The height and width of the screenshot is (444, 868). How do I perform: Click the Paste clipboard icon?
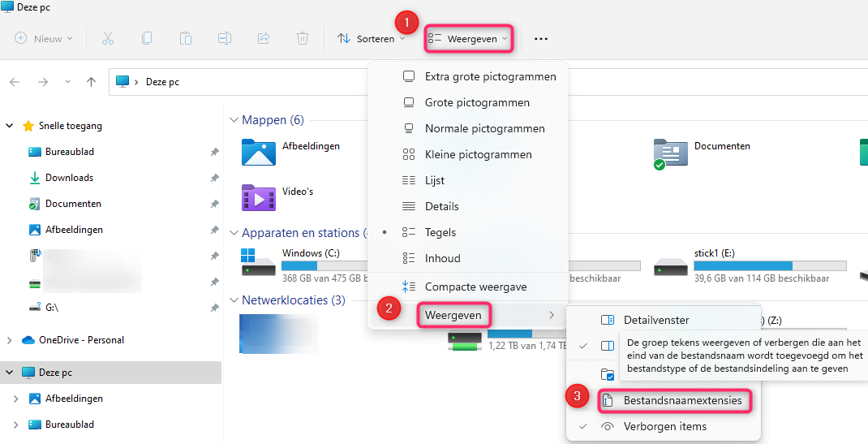[186, 38]
